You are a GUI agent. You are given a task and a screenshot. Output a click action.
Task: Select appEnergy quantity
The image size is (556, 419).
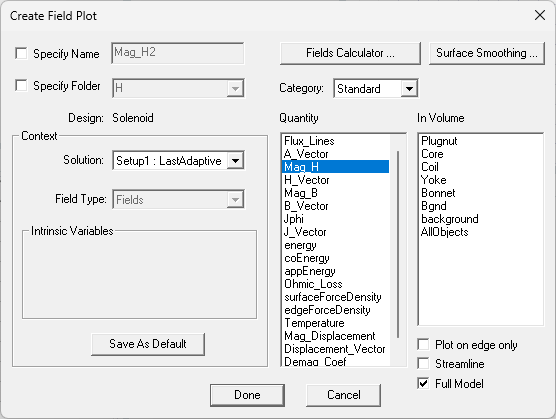point(335,271)
